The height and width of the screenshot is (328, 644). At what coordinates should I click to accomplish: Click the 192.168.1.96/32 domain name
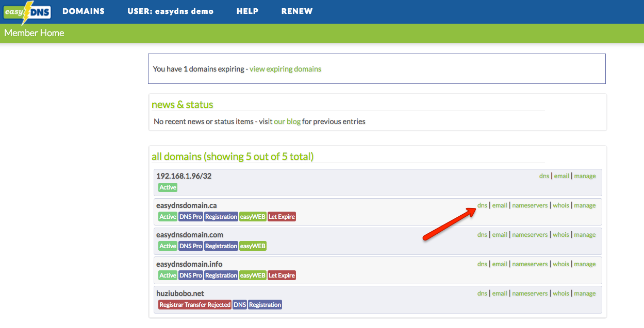(184, 176)
